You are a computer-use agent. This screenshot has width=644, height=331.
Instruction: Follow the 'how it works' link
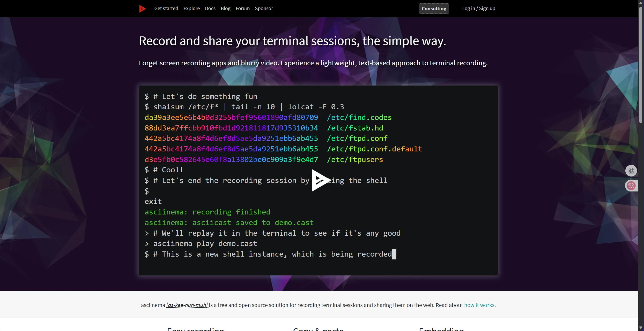(479, 305)
